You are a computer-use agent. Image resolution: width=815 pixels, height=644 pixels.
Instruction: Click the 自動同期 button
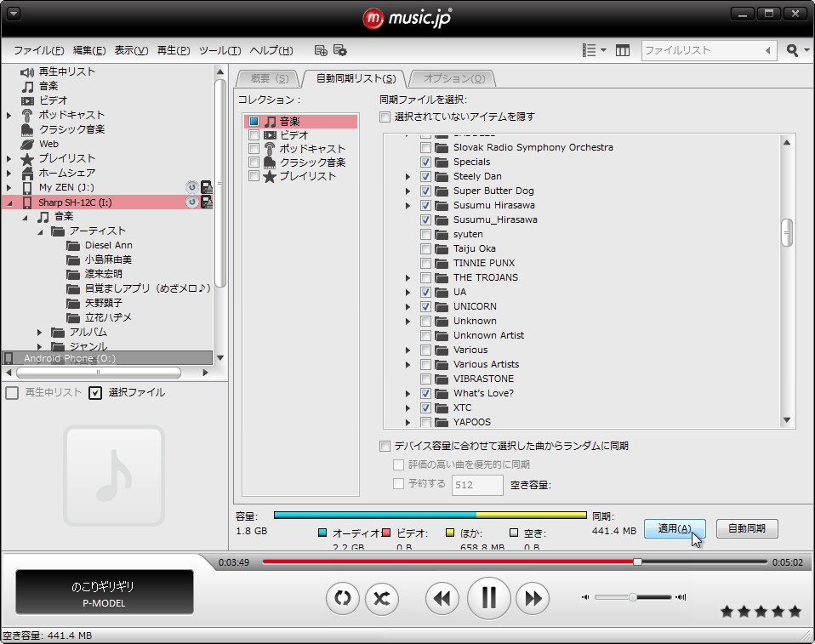(747, 528)
